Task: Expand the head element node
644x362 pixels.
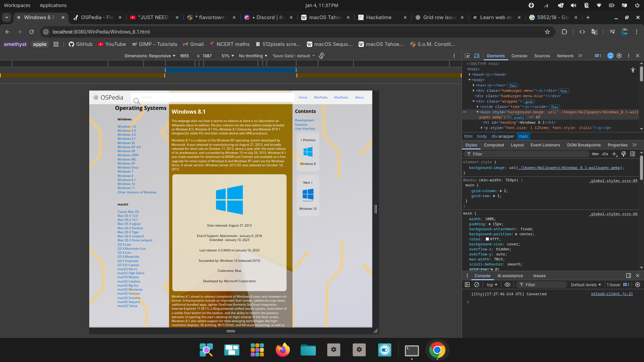Action: (470, 74)
